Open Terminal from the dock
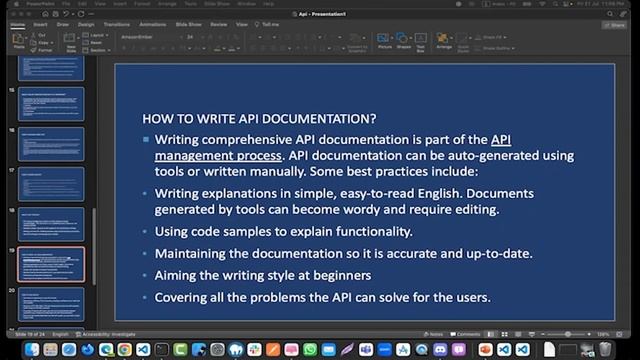640x360 pixels. [162, 349]
